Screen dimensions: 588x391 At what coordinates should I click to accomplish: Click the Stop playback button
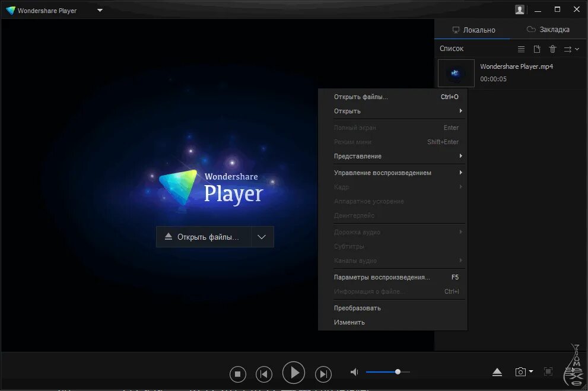(x=238, y=374)
